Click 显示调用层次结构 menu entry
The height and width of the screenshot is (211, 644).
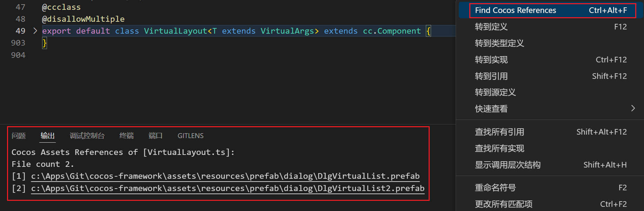pyautogui.click(x=507, y=165)
